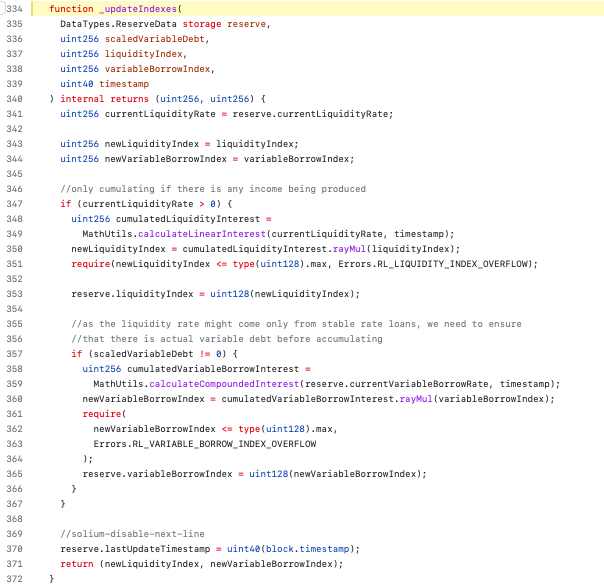Click line number 334 in the gutter
604x587 pixels.
click(x=15, y=8)
